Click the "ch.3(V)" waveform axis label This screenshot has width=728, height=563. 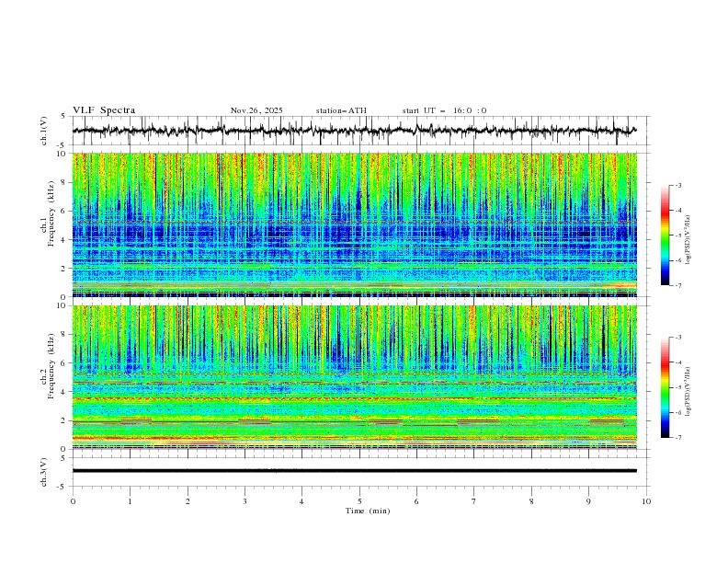pos(44,472)
